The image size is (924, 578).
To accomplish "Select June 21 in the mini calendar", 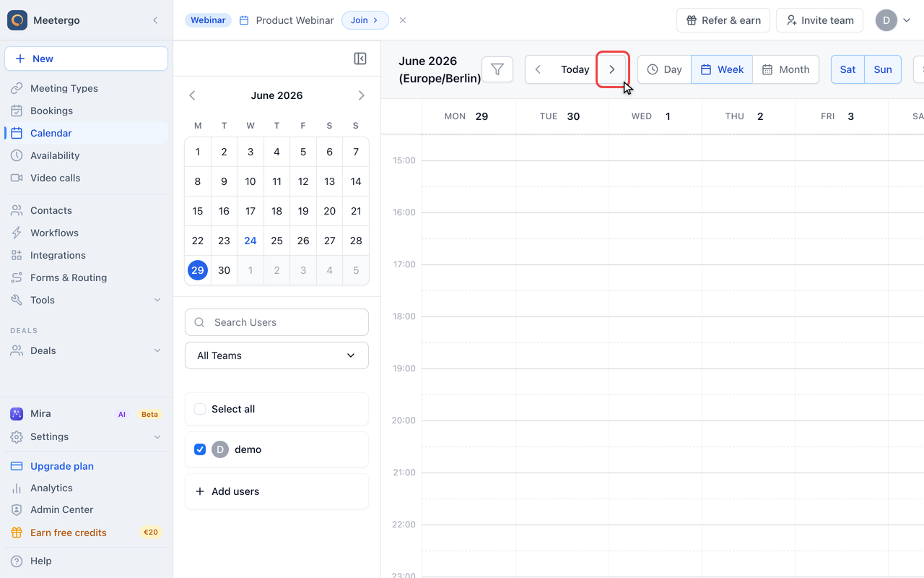I will pos(356,211).
